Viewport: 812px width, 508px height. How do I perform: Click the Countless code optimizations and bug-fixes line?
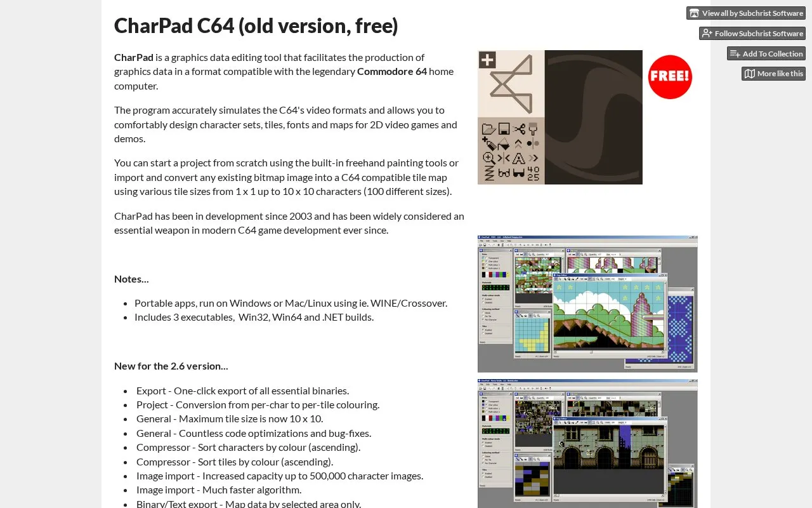click(x=254, y=433)
